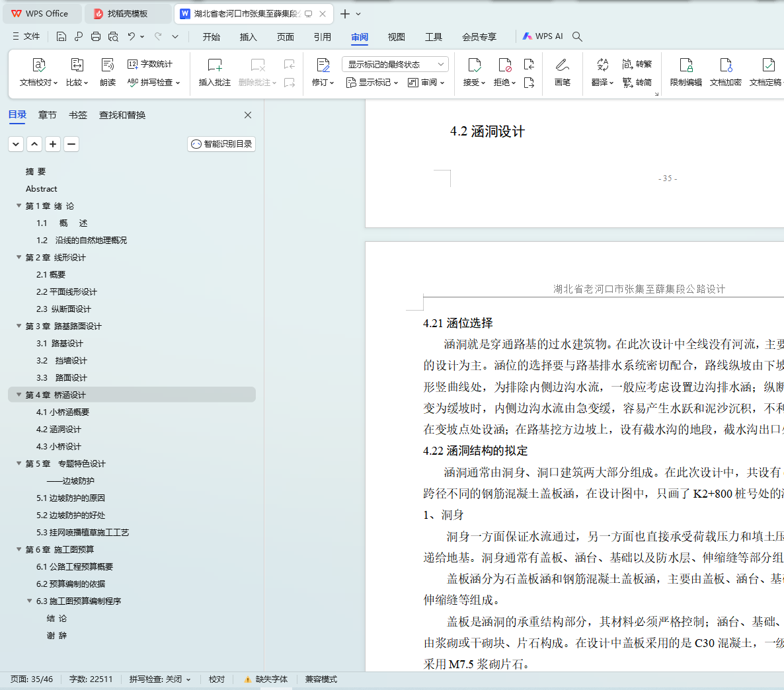Open 显示标记的最终状态 dropdown
Viewport: 784px width, 690px height.
click(395, 64)
